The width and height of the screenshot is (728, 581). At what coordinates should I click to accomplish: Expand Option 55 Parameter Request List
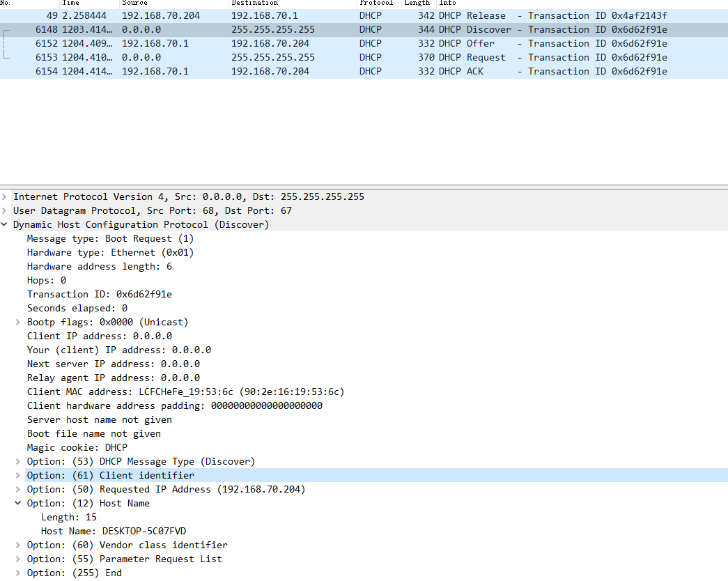[18, 559]
